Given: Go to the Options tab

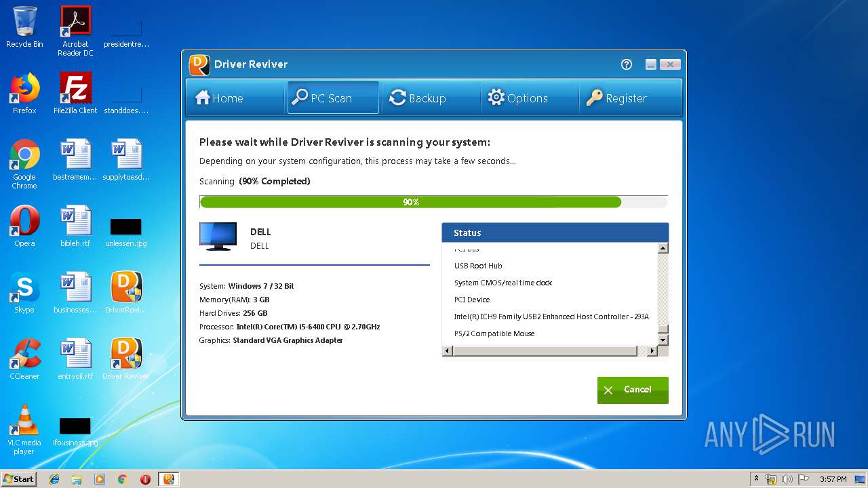Looking at the screenshot, I should point(529,98).
